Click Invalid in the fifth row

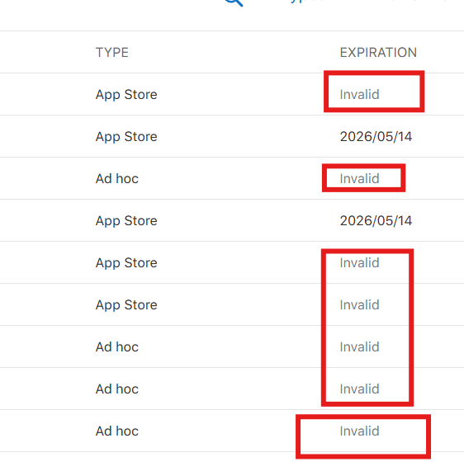(359, 263)
